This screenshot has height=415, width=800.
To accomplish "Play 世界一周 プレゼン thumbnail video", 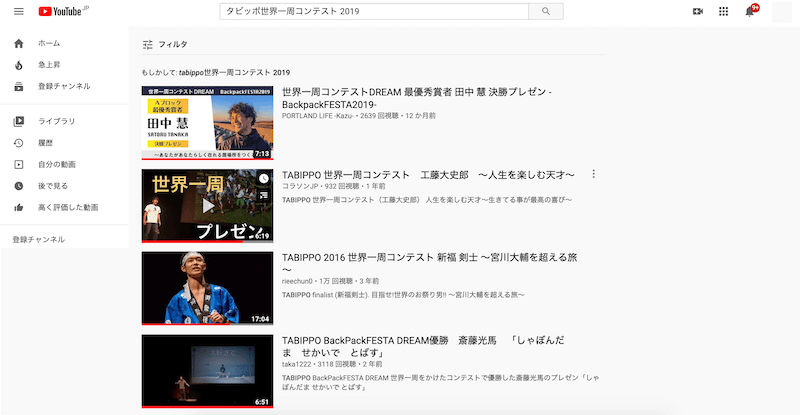I will point(207,206).
